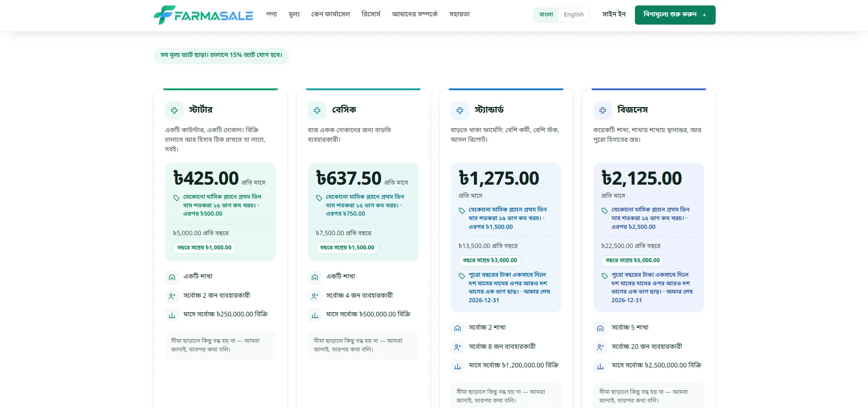Viewport: 868px width, 408px height.
Task: Click the স্ট্যান্ডার্ড plan plus icon
Action: [x=460, y=110]
